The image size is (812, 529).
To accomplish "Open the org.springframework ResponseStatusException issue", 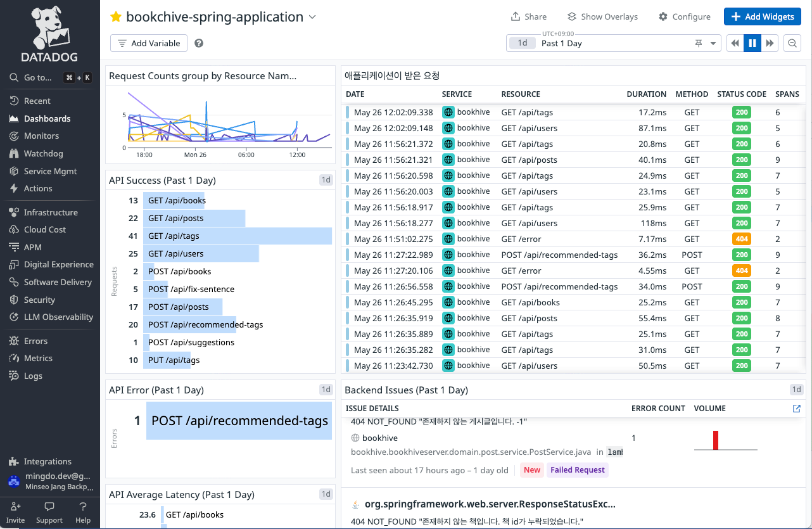I will pyautogui.click(x=490, y=504).
